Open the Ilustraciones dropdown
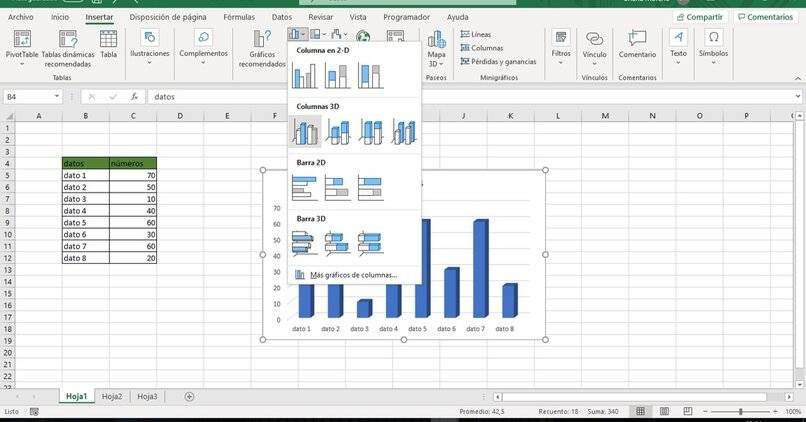Image resolution: width=806 pixels, height=422 pixels. point(150,46)
